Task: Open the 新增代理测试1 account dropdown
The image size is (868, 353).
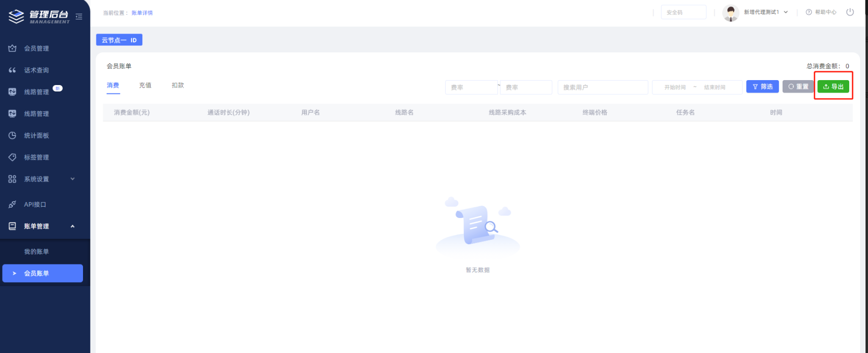Action: (x=765, y=12)
